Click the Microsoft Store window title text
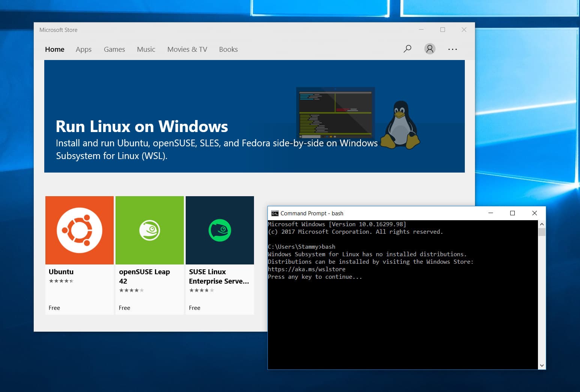 click(59, 30)
